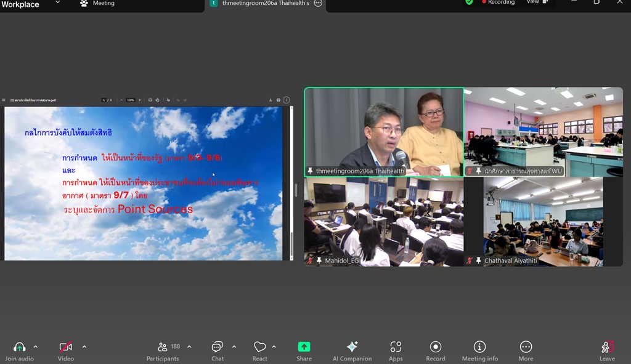This screenshot has height=364, width=631.
Task: Open the Chat panel
Action: point(217,347)
